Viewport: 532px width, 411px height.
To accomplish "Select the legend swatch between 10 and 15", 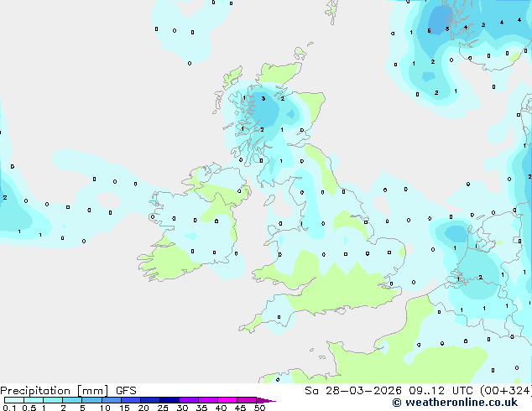I will coord(111,400).
